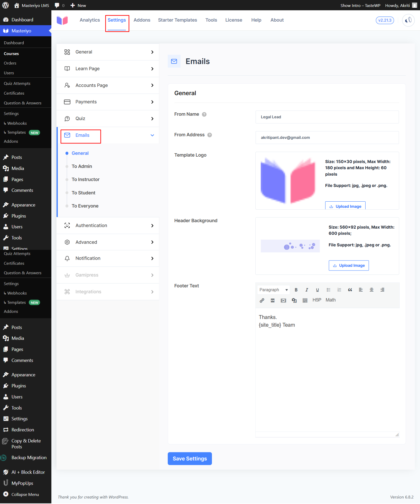Select the To Student email section
Image resolution: width=420 pixels, height=504 pixels.
tap(83, 193)
